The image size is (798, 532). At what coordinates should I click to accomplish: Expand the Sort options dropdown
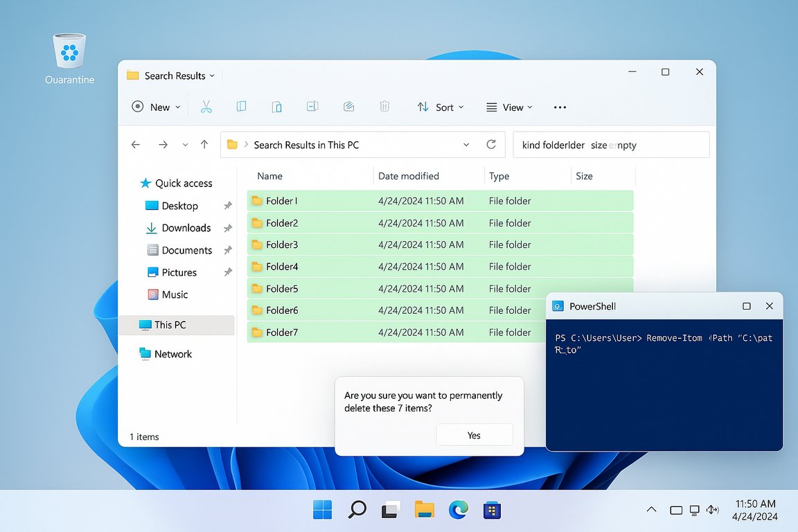pyautogui.click(x=441, y=107)
